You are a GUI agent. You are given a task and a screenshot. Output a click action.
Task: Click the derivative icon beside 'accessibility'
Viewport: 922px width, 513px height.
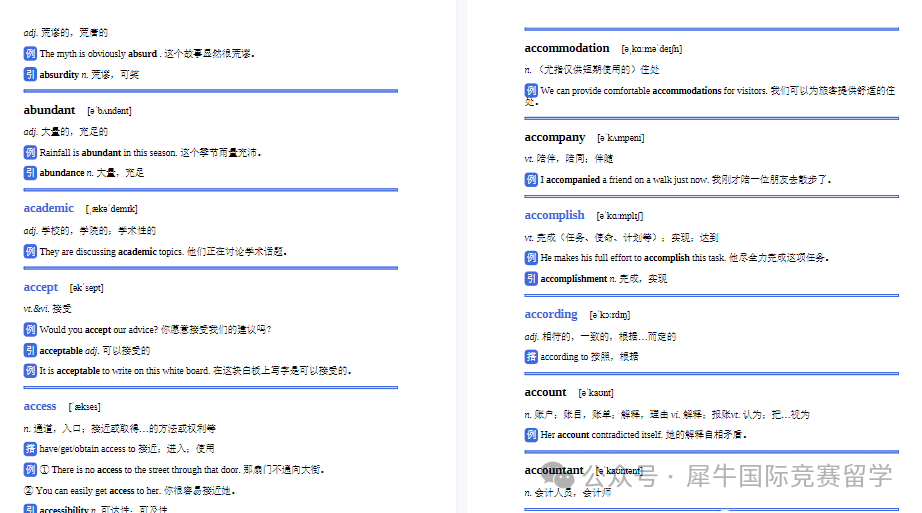(x=30, y=509)
